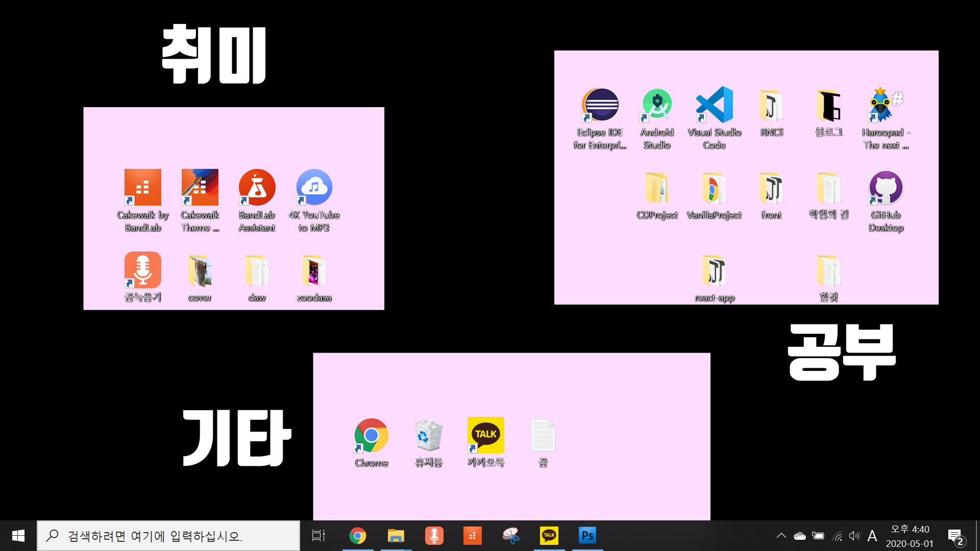980x551 pixels.
Task: Click the Android Studio desktop icon
Action: click(x=657, y=106)
